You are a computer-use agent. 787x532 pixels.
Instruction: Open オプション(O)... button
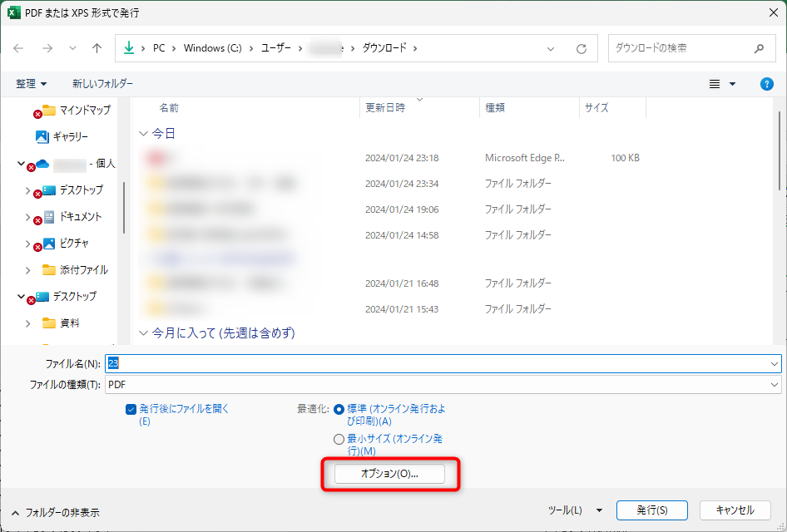(x=389, y=473)
